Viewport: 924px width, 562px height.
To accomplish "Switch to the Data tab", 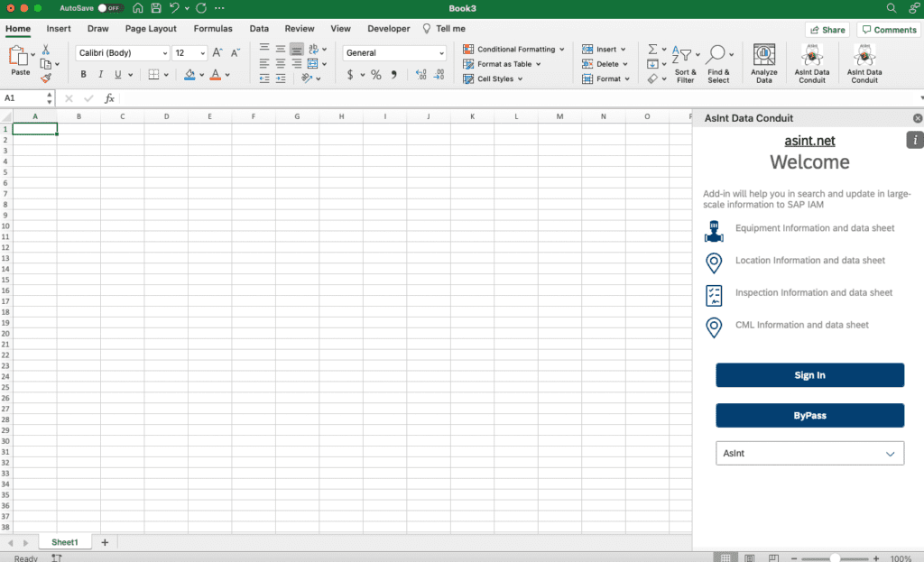I will 259,28.
